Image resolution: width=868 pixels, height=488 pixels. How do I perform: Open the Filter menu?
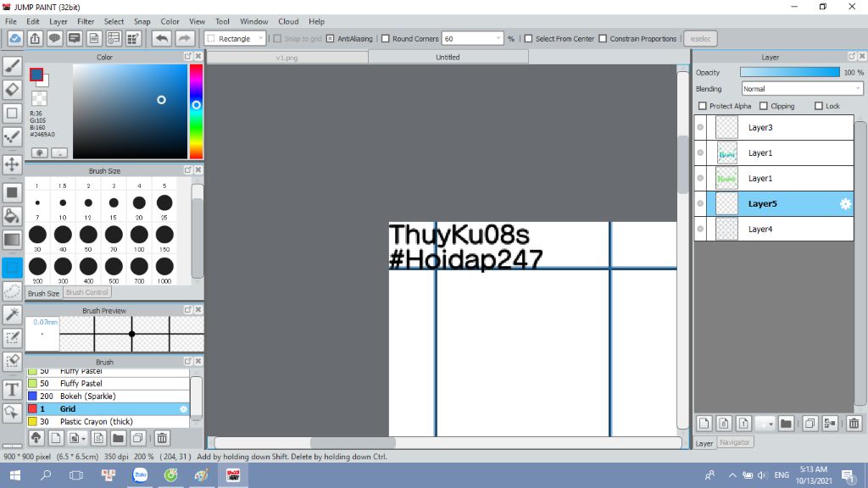tap(86, 21)
